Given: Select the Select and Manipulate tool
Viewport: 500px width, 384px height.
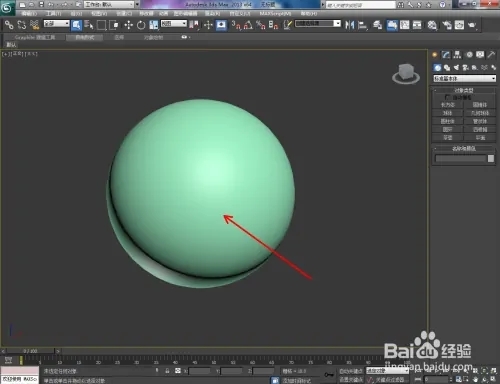Looking at the screenshot, I should [208, 25].
